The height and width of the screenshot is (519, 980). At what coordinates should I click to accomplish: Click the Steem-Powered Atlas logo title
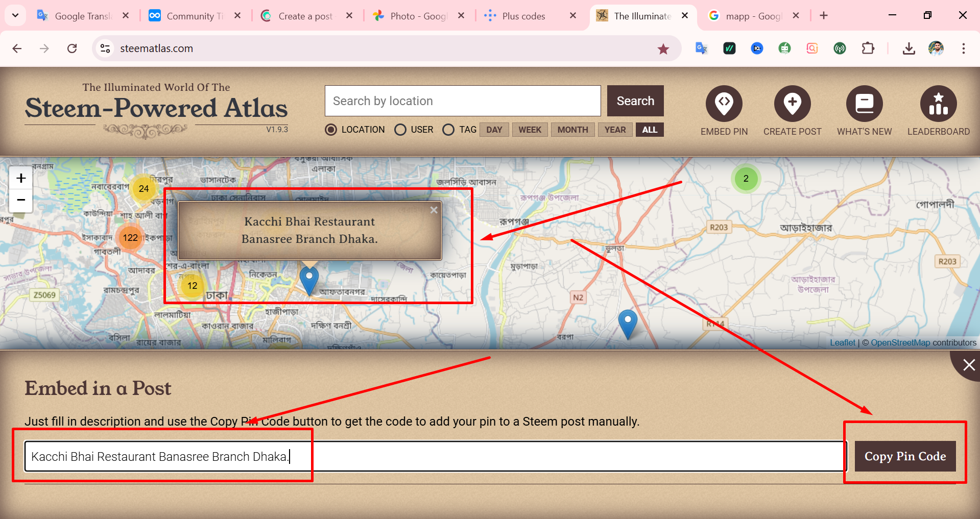[x=156, y=108]
